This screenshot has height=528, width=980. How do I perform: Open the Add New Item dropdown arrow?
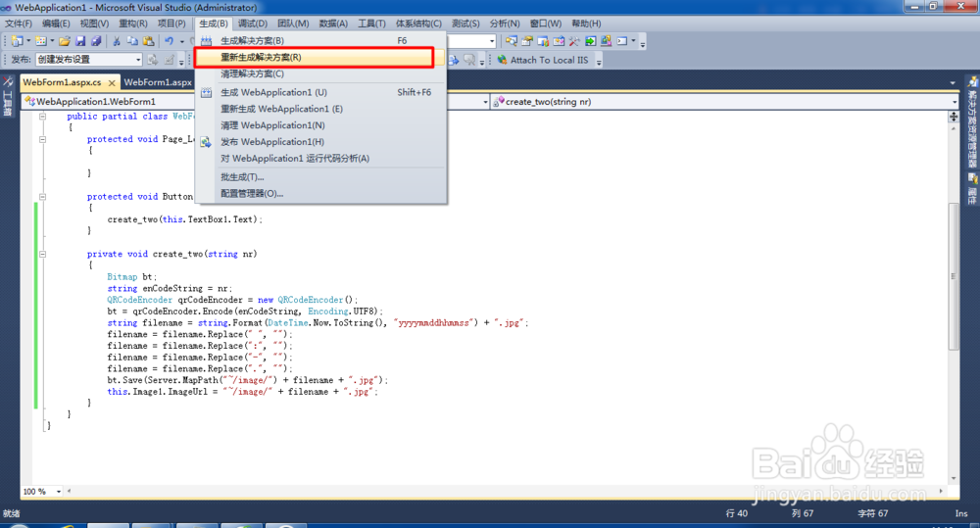point(52,41)
